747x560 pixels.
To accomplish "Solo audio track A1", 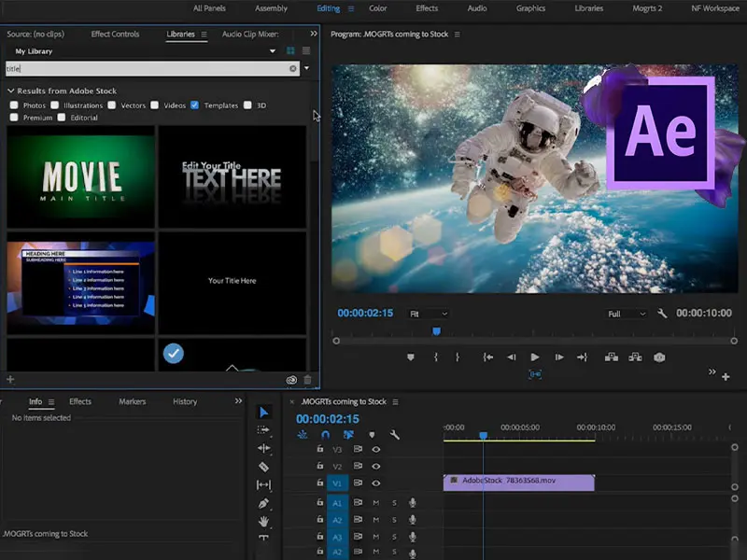I will pyautogui.click(x=394, y=503).
